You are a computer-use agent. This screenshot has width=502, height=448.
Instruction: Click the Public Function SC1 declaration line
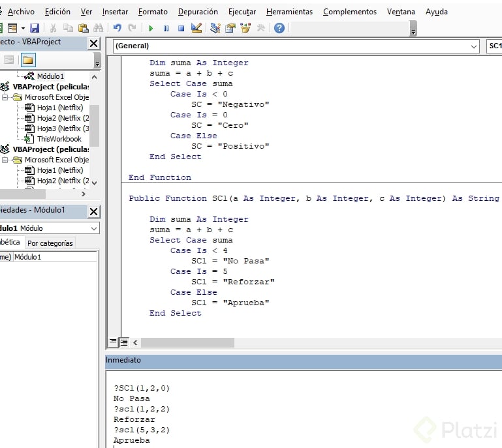(314, 199)
